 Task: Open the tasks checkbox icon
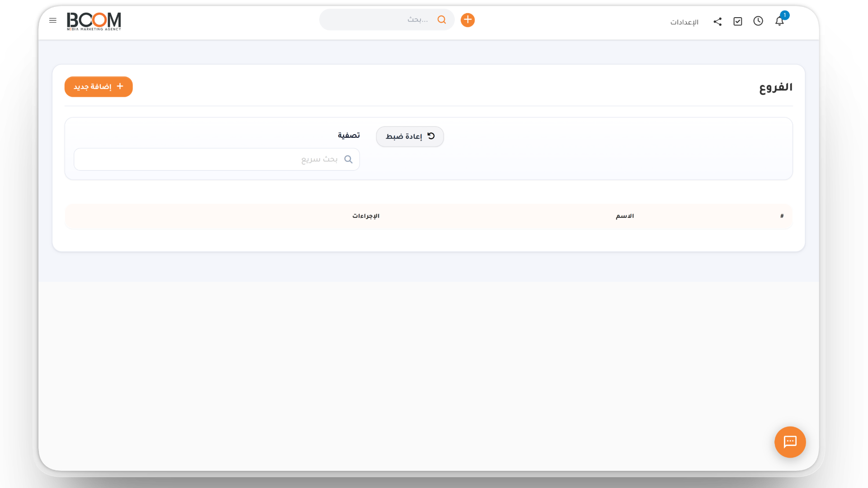coord(738,21)
